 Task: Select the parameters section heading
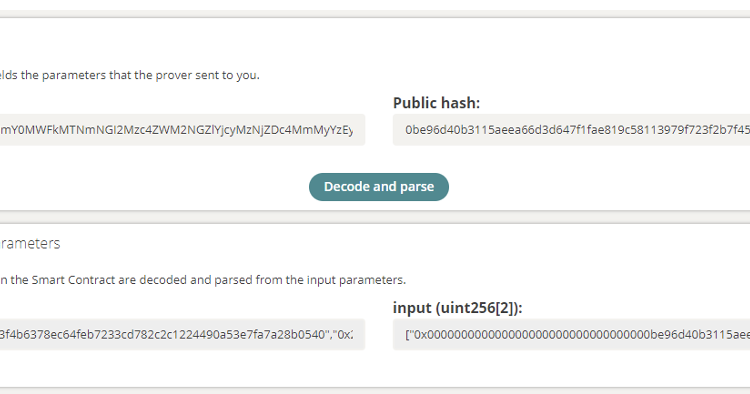pos(30,243)
